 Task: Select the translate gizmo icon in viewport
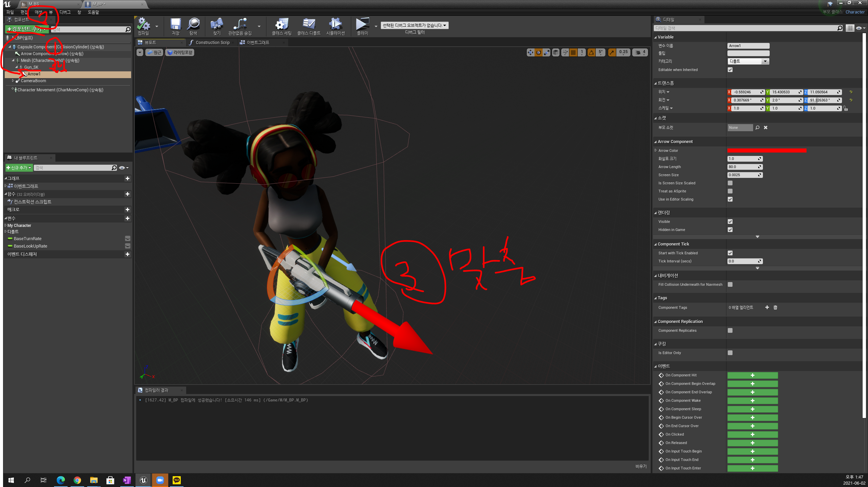click(530, 52)
